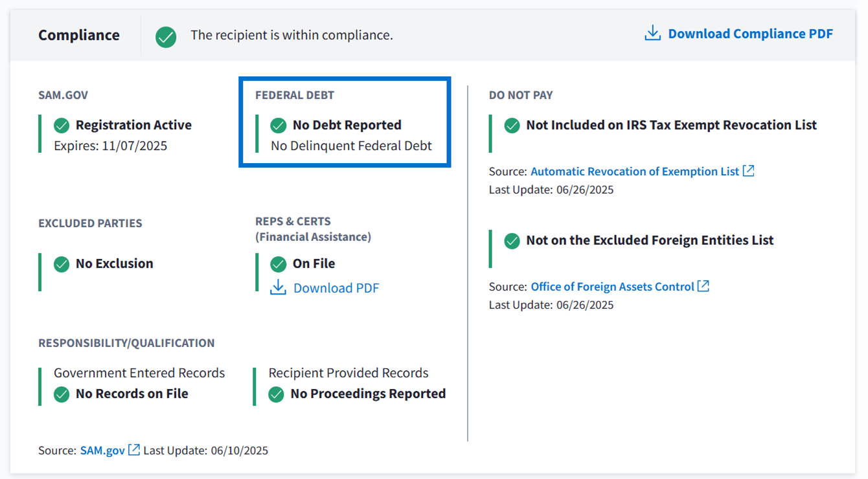The image size is (868, 479).
Task: Click the green compliance check icon in header
Action: tap(166, 36)
